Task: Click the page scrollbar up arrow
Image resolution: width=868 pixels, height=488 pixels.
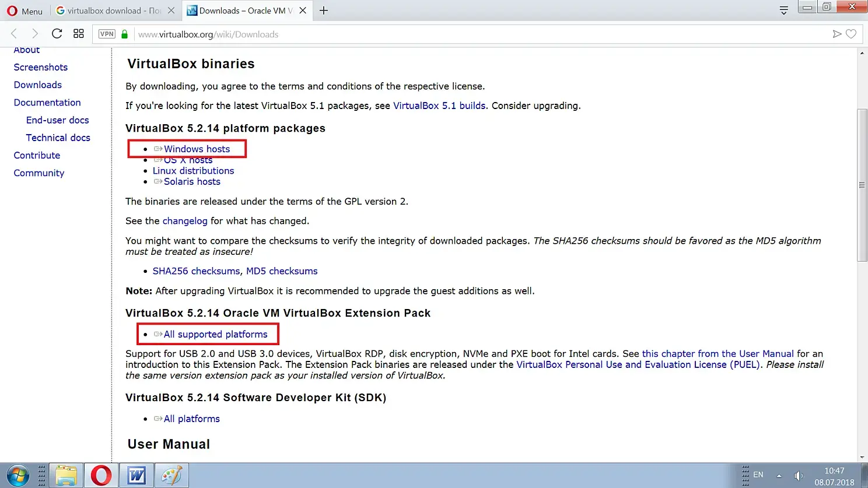Action: 862,52
